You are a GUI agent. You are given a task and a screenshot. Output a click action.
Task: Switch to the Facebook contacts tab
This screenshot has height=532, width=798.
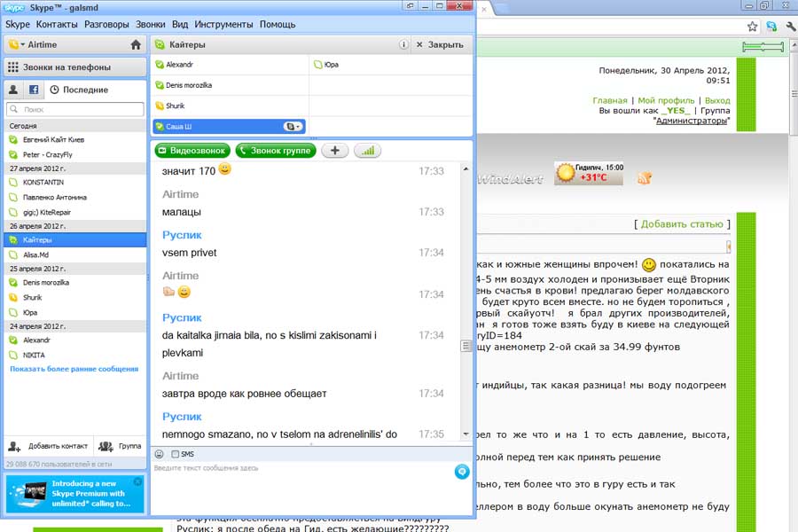[x=34, y=90]
